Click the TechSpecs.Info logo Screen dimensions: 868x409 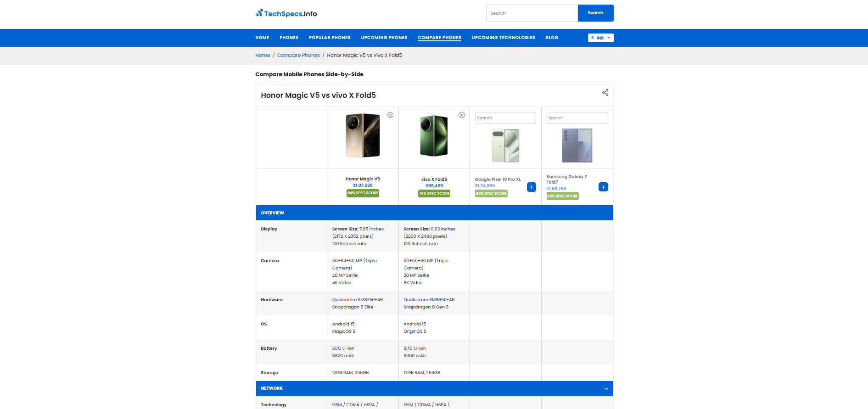point(286,13)
